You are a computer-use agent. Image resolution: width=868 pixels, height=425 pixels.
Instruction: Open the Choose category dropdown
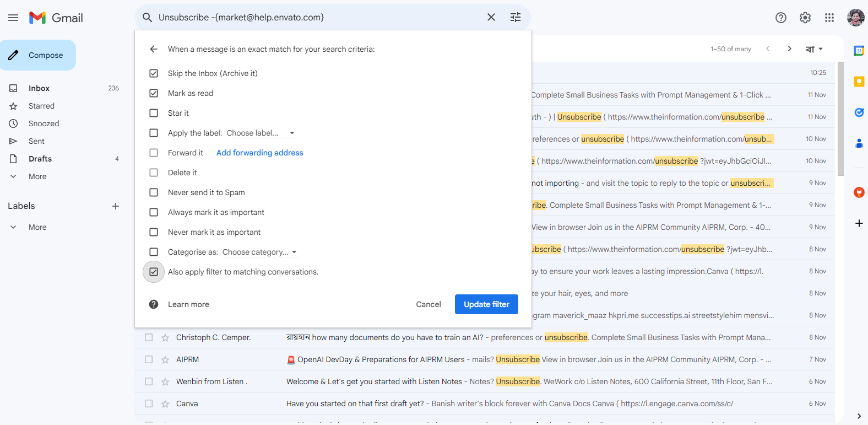[260, 252]
